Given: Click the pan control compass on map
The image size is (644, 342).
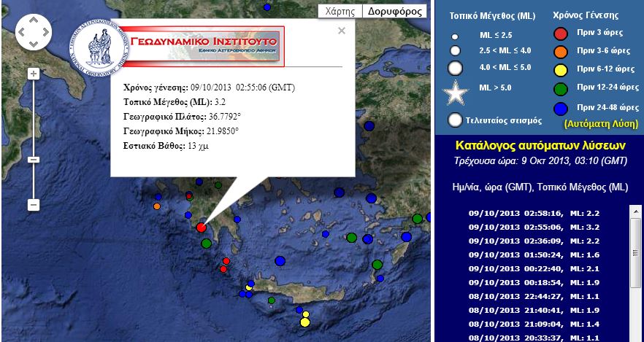Looking at the screenshot, I should pos(33,33).
